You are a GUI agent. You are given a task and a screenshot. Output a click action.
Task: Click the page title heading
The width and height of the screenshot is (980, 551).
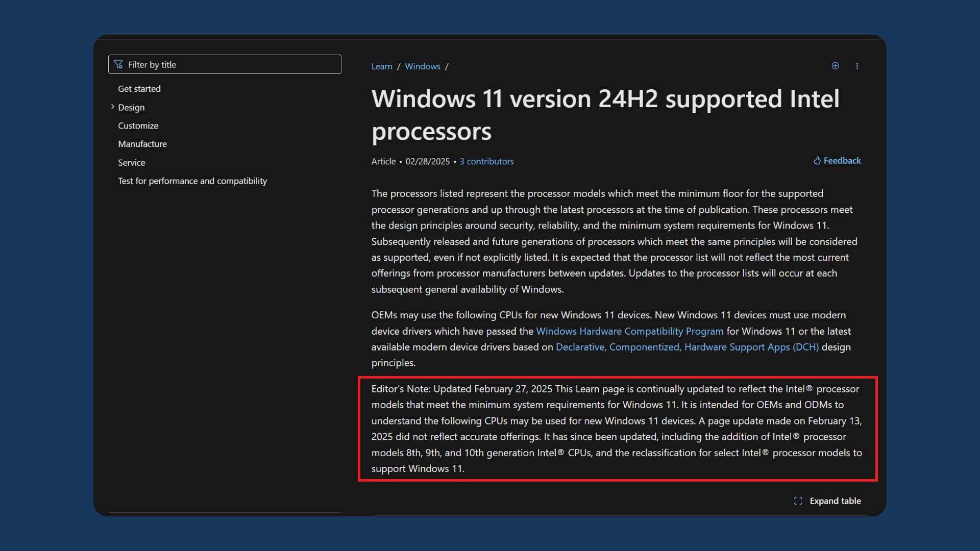[605, 115]
